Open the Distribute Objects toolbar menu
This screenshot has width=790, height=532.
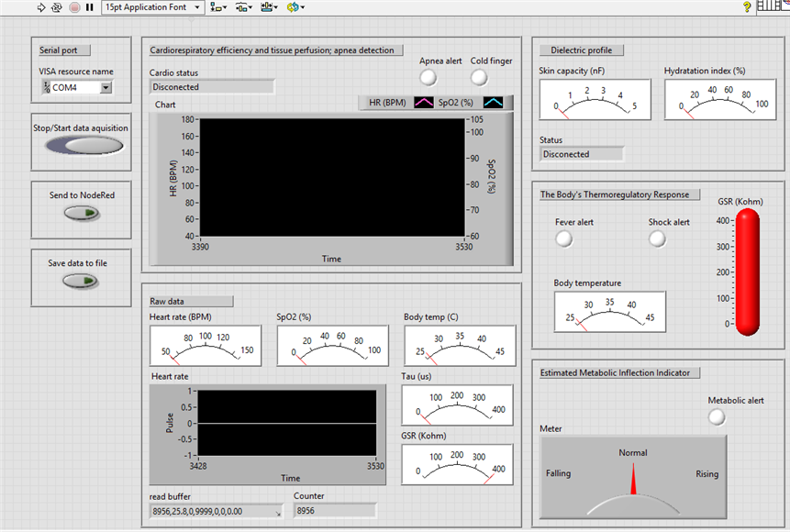point(244,7)
